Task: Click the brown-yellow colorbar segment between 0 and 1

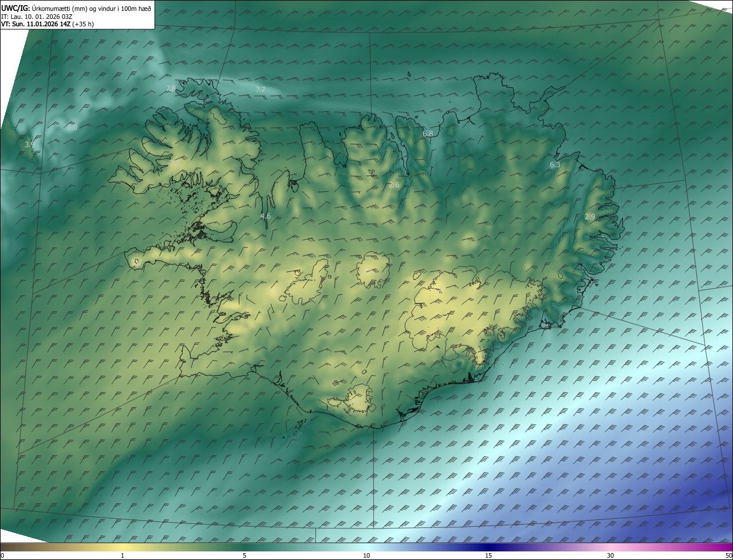Action: 61,547
